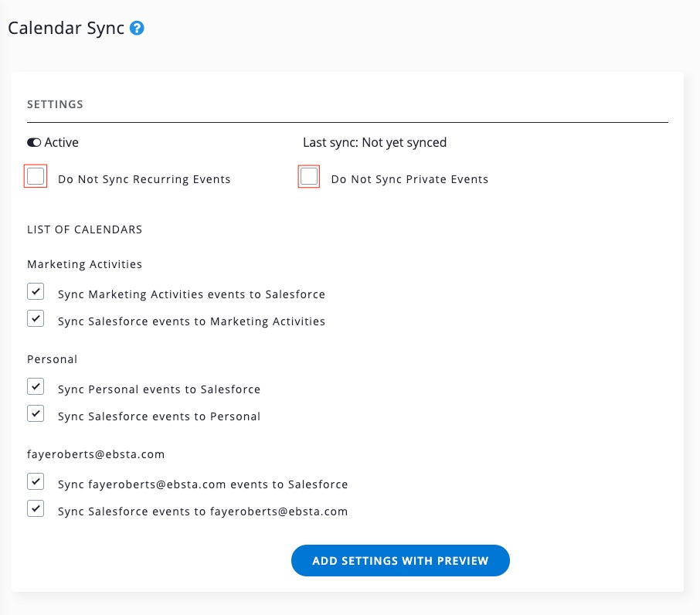Click the LIST OF CALENDARS heading
Viewport: 700px width, 615px height.
coord(84,229)
